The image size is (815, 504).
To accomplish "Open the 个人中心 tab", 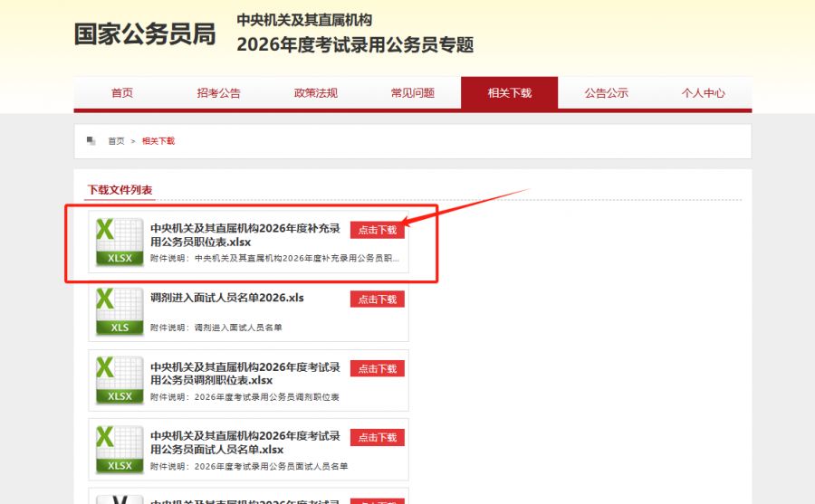I will pos(704,93).
